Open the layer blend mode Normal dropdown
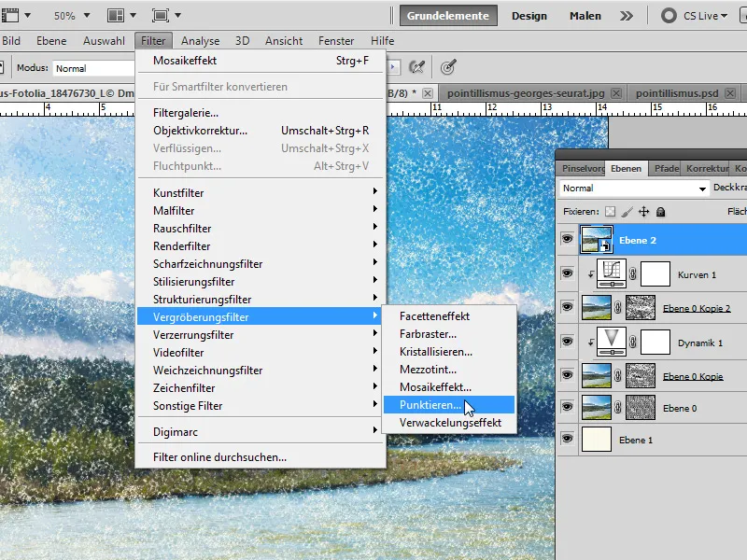The width and height of the screenshot is (747, 560). click(634, 189)
